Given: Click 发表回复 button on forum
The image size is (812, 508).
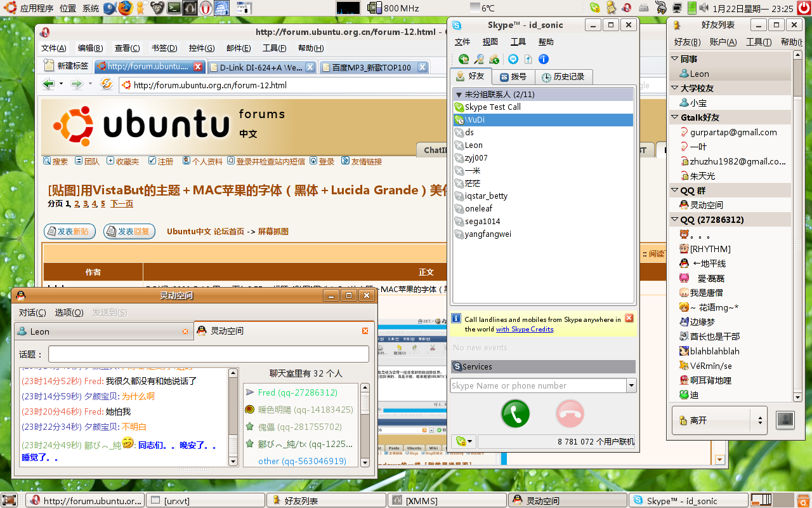Looking at the screenshot, I should [129, 232].
